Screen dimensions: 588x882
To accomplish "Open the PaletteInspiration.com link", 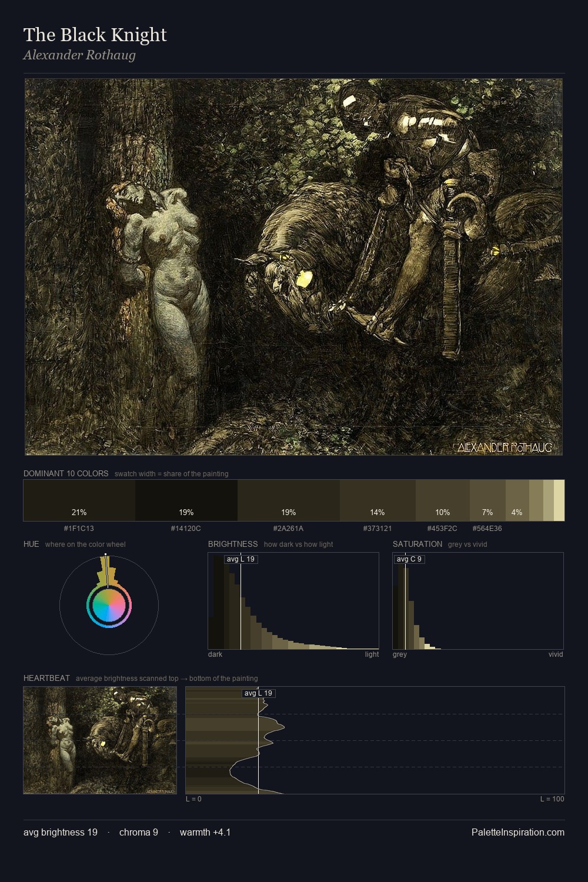I will click(518, 833).
